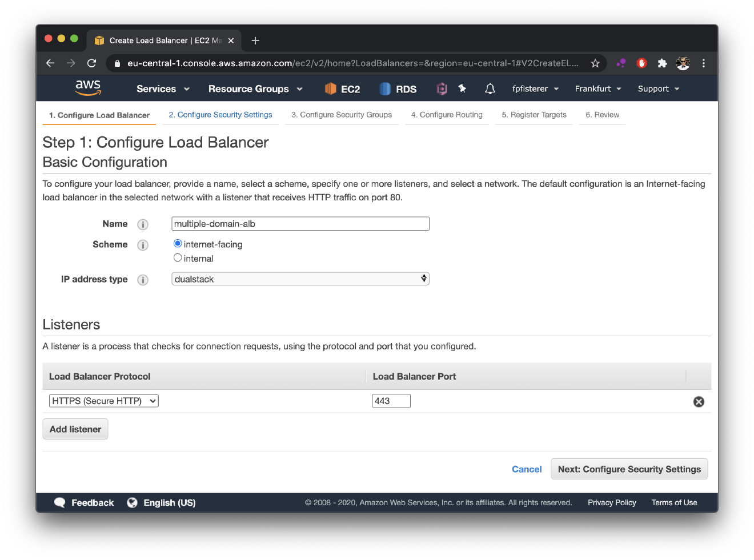
Task: Click Next: Configure Security Settings
Action: 629,469
